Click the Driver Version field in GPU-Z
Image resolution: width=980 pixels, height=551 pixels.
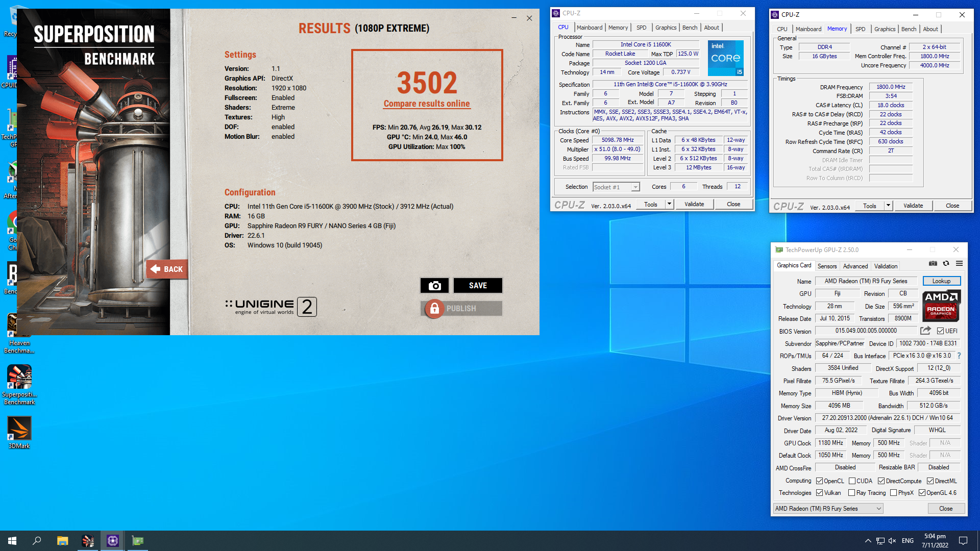887,418
